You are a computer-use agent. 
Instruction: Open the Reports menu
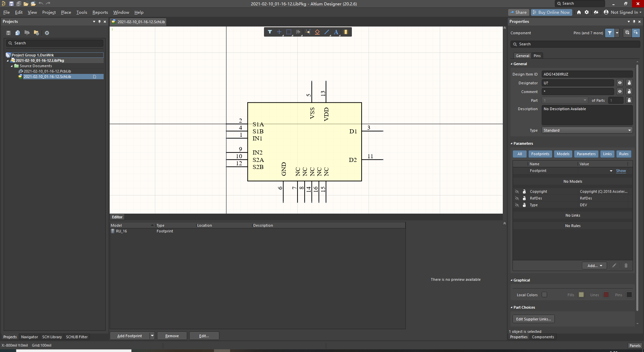pyautogui.click(x=100, y=12)
